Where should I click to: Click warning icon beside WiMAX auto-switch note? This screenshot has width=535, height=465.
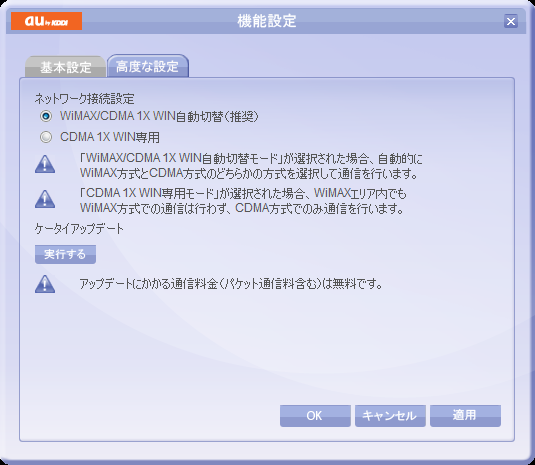pyautogui.click(x=45, y=164)
